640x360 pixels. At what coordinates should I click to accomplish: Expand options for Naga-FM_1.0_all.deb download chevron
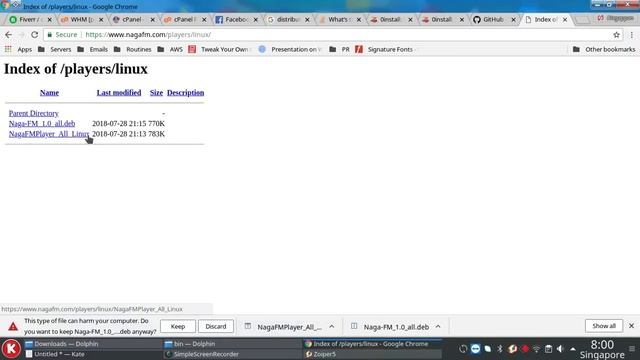point(438,327)
